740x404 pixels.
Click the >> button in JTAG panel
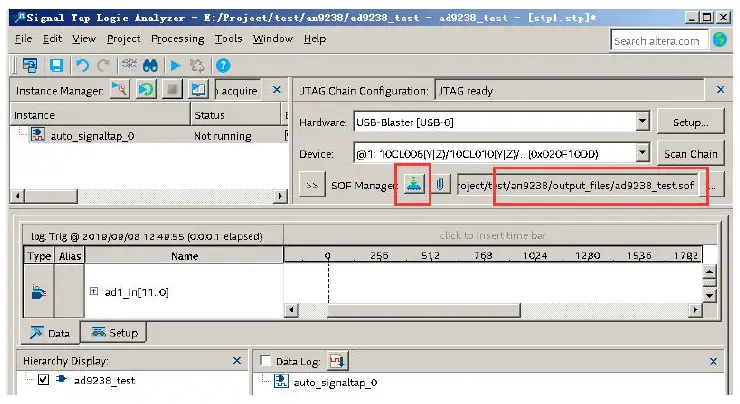(312, 185)
